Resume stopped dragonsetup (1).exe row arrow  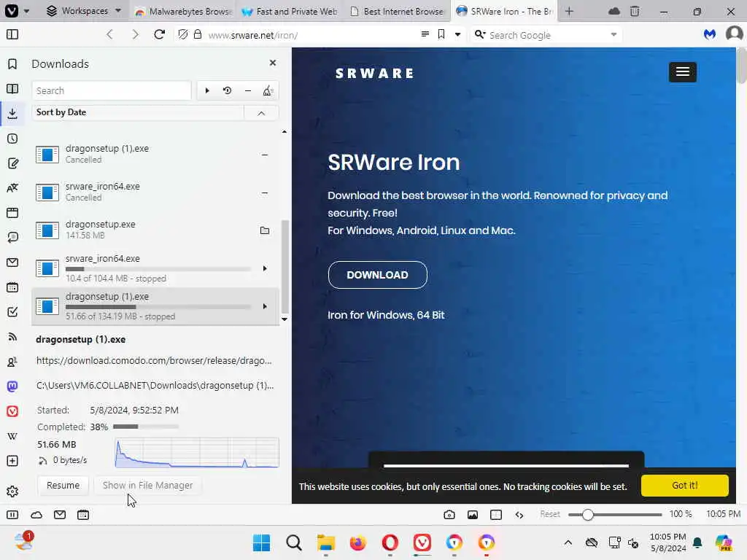click(x=265, y=306)
